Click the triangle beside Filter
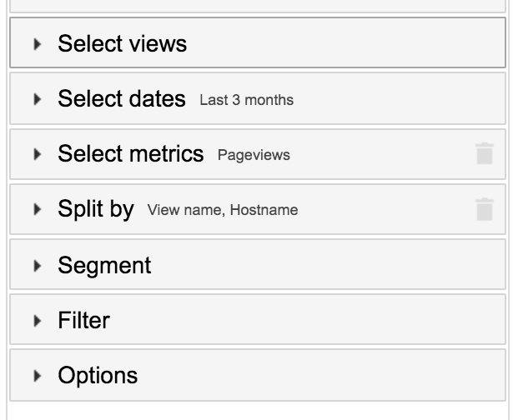Viewport: 513px width, 420px height. [x=38, y=321]
